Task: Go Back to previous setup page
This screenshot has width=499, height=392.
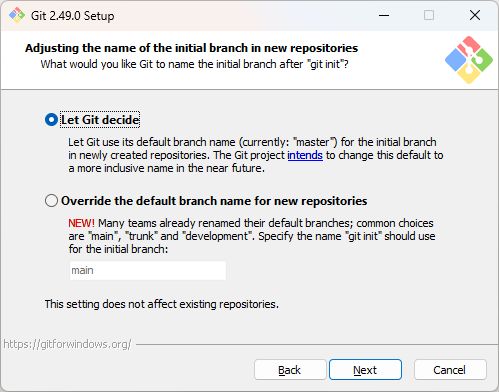Action: coord(290,370)
